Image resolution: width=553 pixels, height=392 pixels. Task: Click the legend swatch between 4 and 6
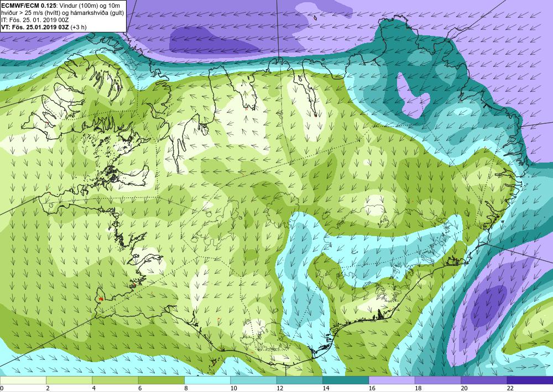click(x=116, y=380)
